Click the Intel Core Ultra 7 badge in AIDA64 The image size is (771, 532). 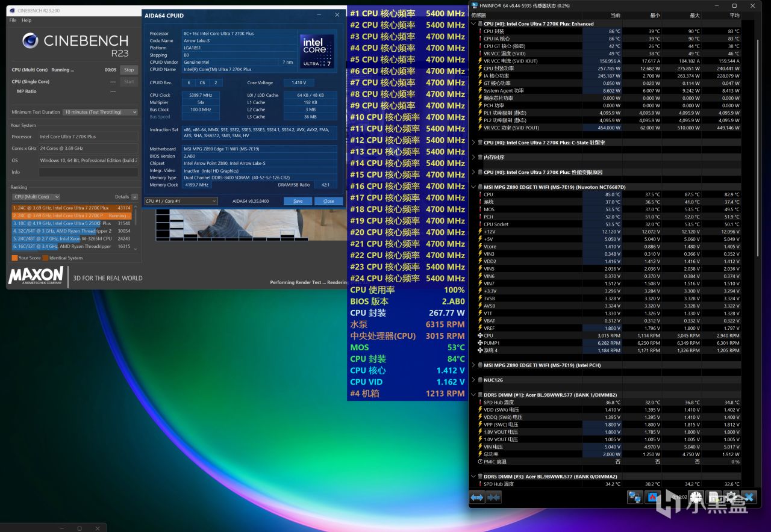[x=317, y=51]
